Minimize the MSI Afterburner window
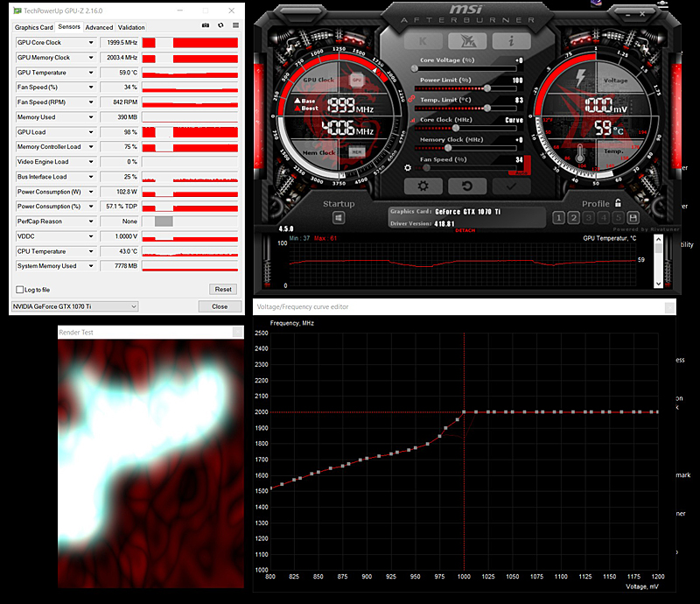This screenshot has height=604, width=700. click(627, 14)
